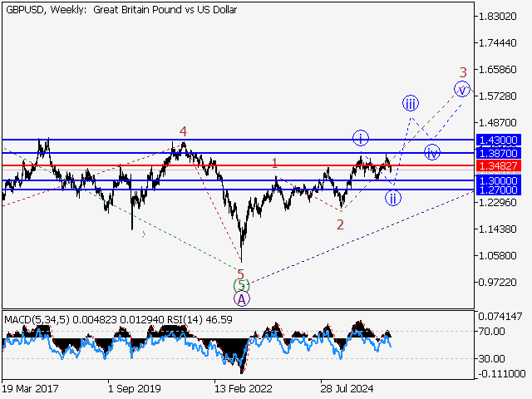The image size is (532, 399).
Task: Click the RSI 70.00 level label
Action: coord(490,332)
